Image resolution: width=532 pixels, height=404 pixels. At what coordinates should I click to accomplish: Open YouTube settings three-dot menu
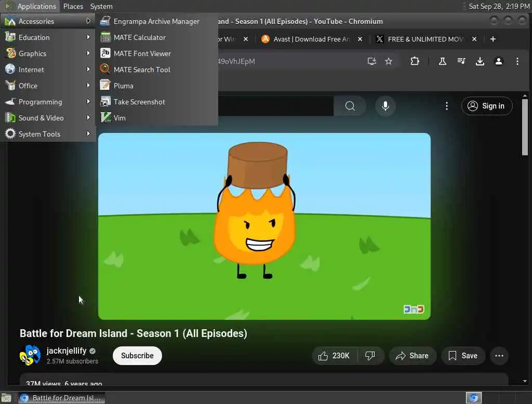[x=446, y=106]
